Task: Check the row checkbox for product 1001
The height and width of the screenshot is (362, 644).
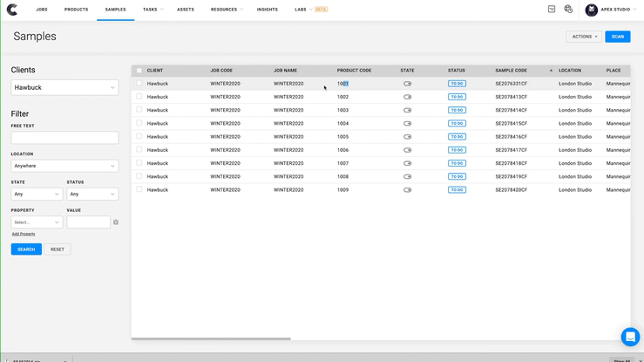Action: coord(139,84)
